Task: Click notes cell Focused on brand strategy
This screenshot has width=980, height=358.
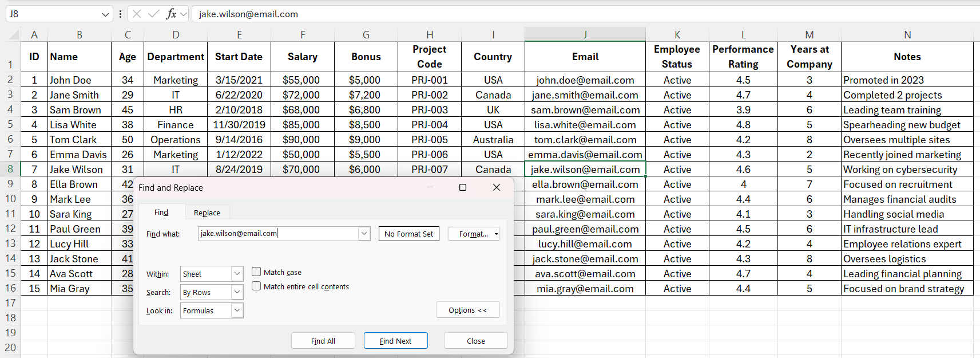Action: click(907, 289)
